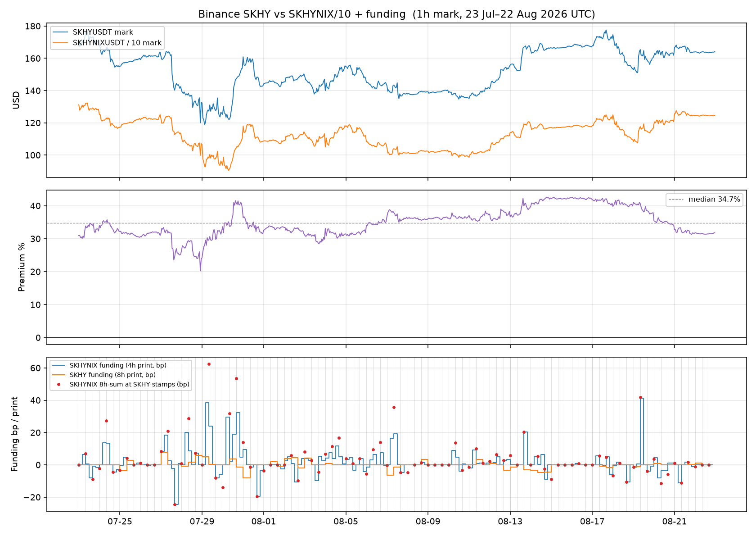Click the 160 tick on the USD axis
The width and height of the screenshot is (756, 536).
33,59
